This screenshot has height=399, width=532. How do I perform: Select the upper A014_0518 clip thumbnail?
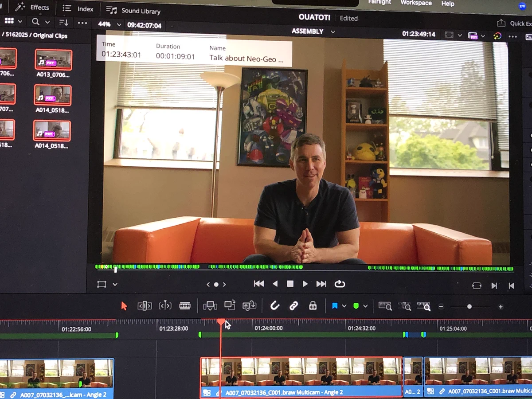[53, 95]
